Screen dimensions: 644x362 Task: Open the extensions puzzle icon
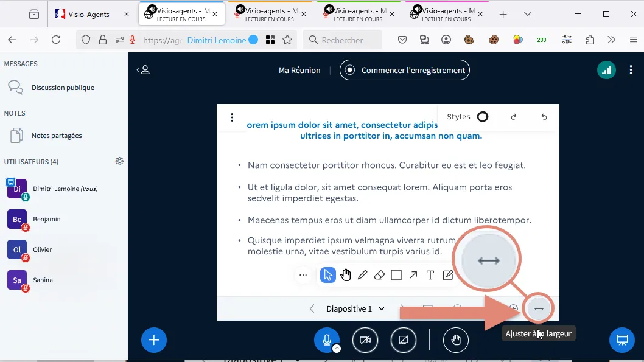click(590, 40)
